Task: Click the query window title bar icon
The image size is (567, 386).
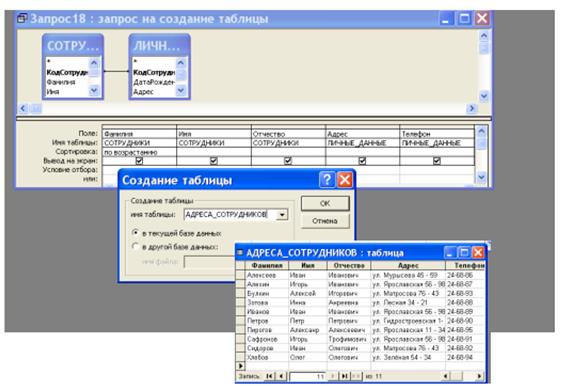Action: [x=22, y=18]
